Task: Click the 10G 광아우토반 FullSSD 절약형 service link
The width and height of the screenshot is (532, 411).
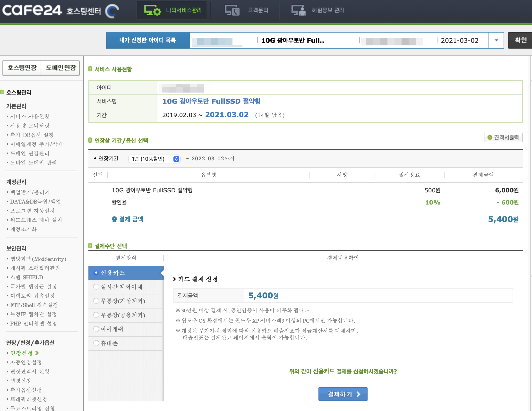Action: [211, 101]
